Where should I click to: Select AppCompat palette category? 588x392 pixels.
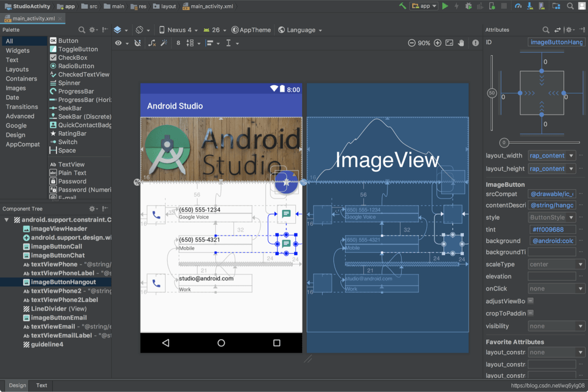(23, 145)
